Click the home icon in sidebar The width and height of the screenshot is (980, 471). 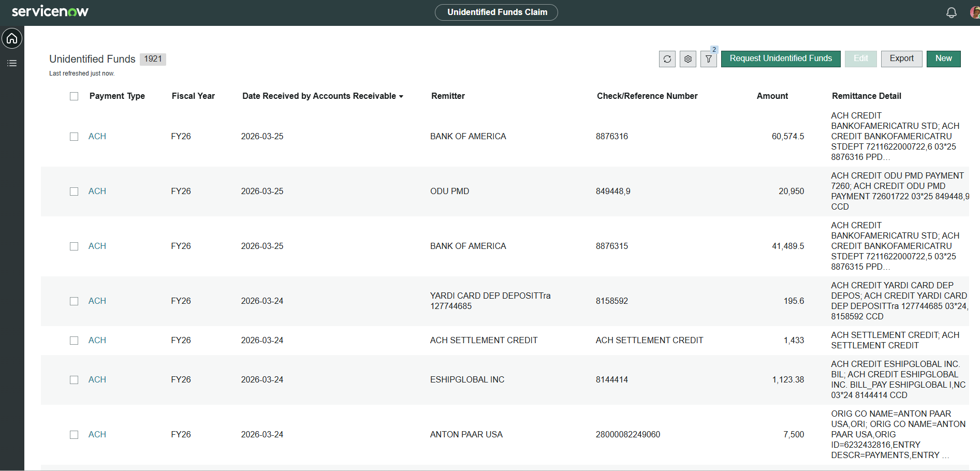(12, 39)
